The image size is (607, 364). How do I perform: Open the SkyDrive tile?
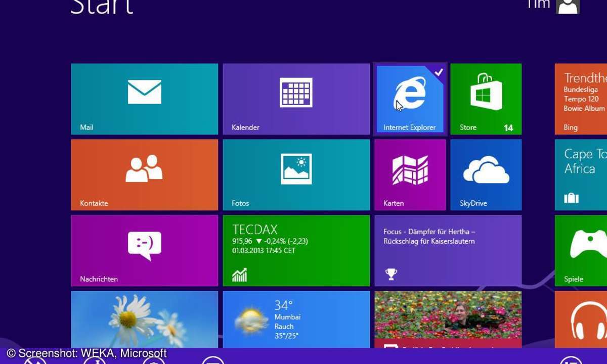pos(486,175)
